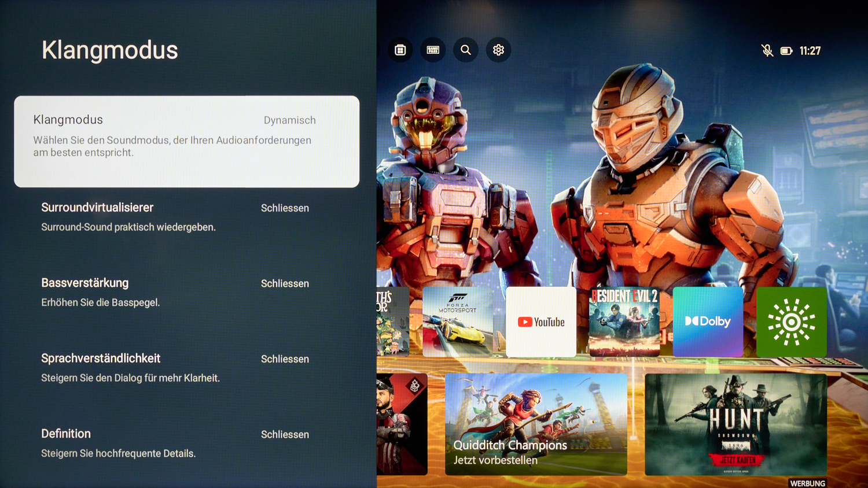Select the Klangmodus setting row
The height and width of the screenshot is (488, 868).
coord(186,142)
